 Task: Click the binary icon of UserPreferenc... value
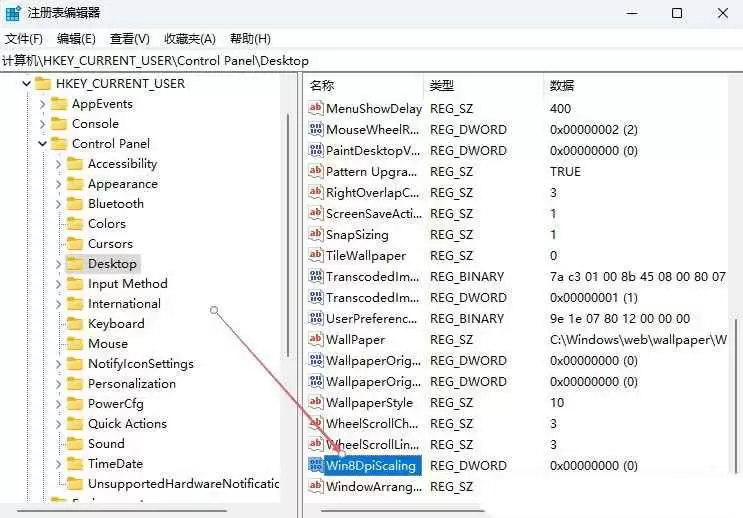pos(316,318)
